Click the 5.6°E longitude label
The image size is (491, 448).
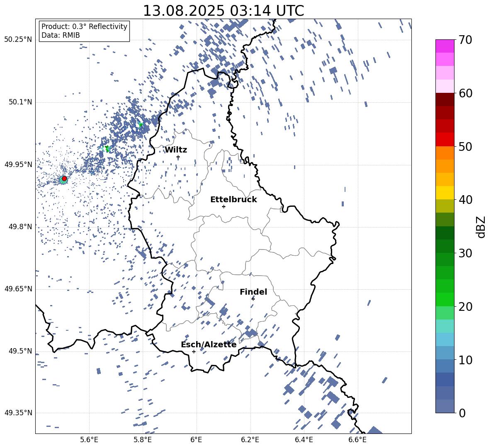pos(89,440)
